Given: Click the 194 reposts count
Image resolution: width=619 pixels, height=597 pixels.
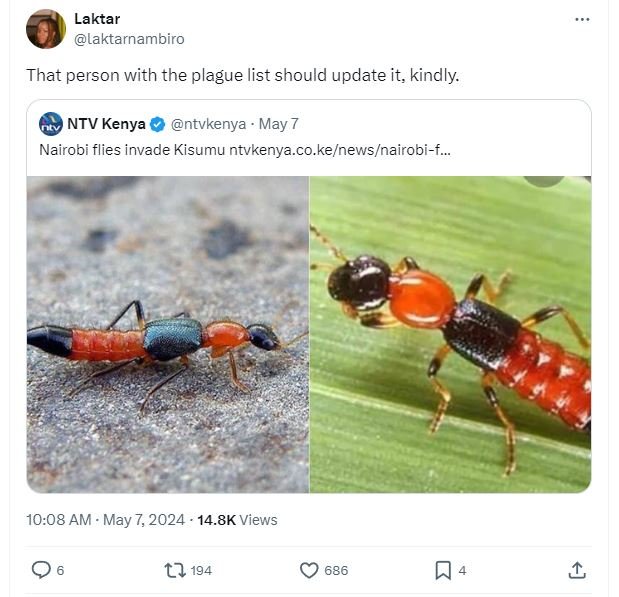Looking at the screenshot, I should click(201, 570).
